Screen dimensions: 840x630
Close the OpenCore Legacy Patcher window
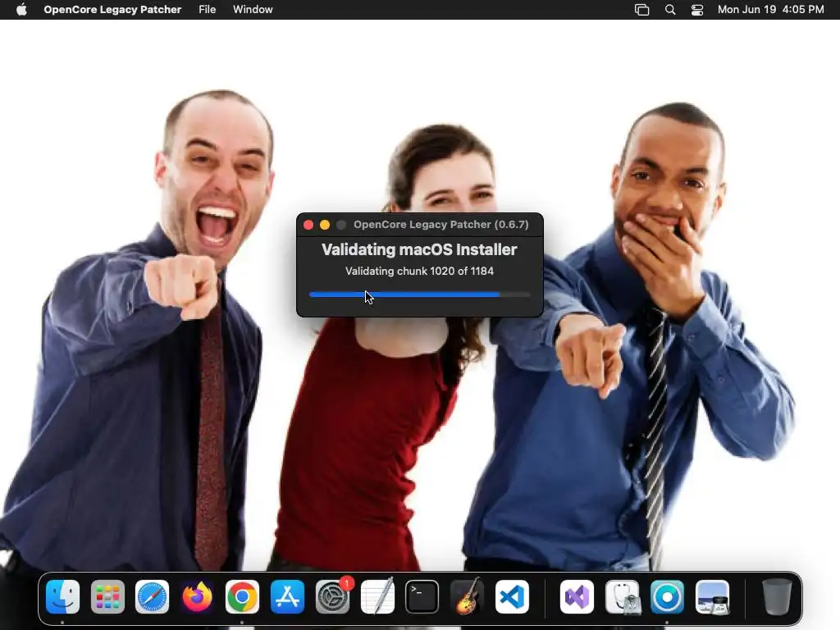pyautogui.click(x=308, y=225)
